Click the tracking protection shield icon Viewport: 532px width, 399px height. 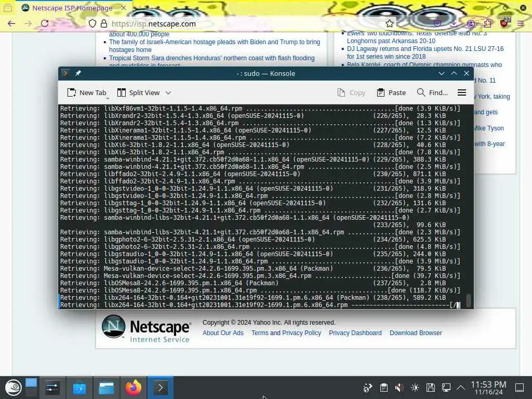(92, 24)
